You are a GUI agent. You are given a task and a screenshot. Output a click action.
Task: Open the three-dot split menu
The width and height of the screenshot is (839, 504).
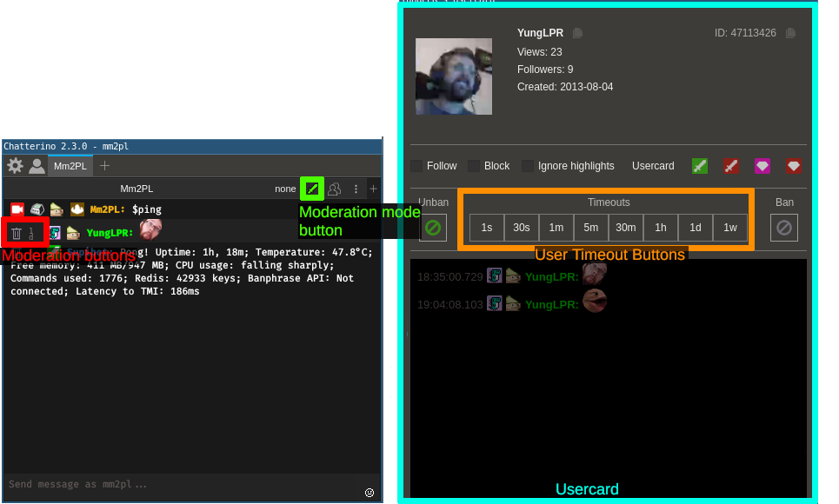click(x=356, y=189)
